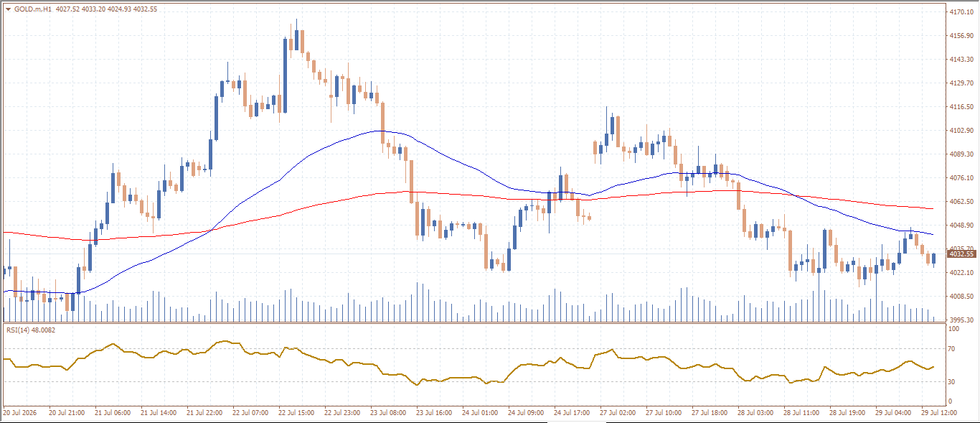Click the low value 4024.93 in header
Image resolution: width=980 pixels, height=423 pixels.
[x=119, y=9]
